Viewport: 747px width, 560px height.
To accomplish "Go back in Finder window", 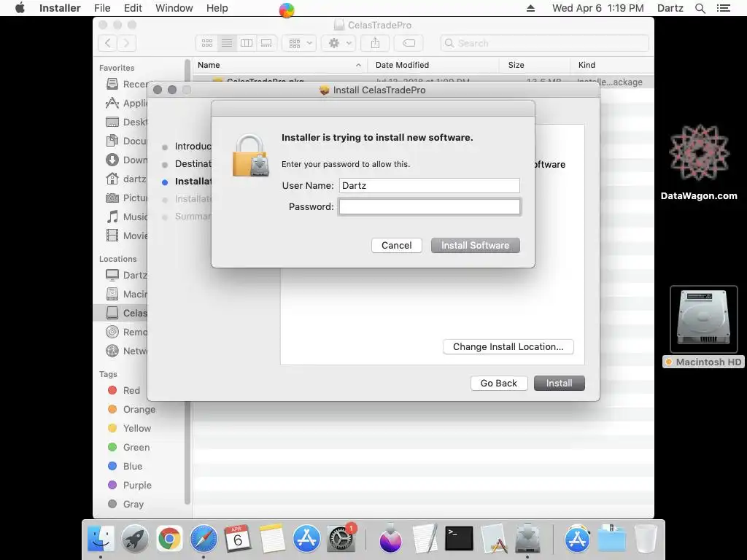I will 108,43.
